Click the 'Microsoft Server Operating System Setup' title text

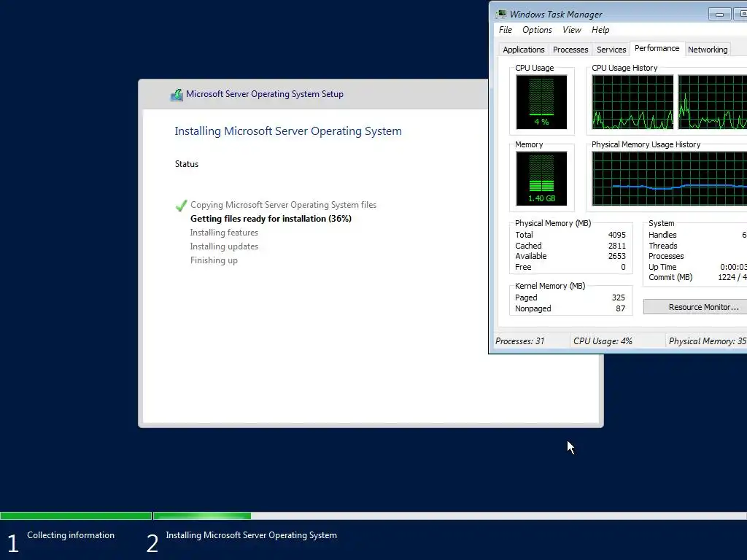(264, 94)
